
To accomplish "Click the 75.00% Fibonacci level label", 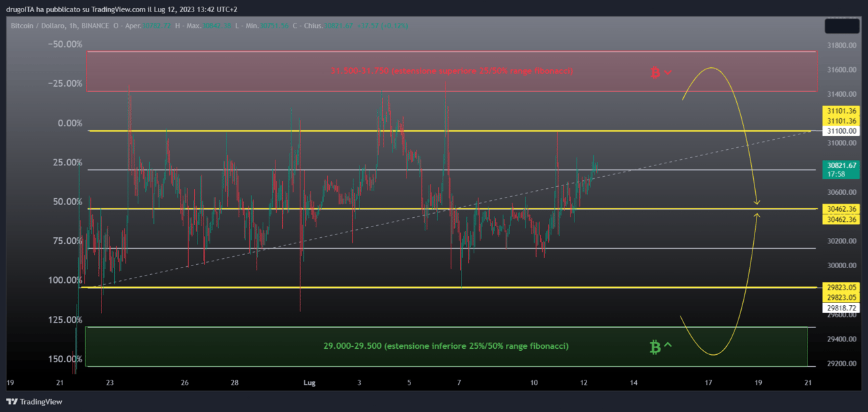I will tap(67, 241).
